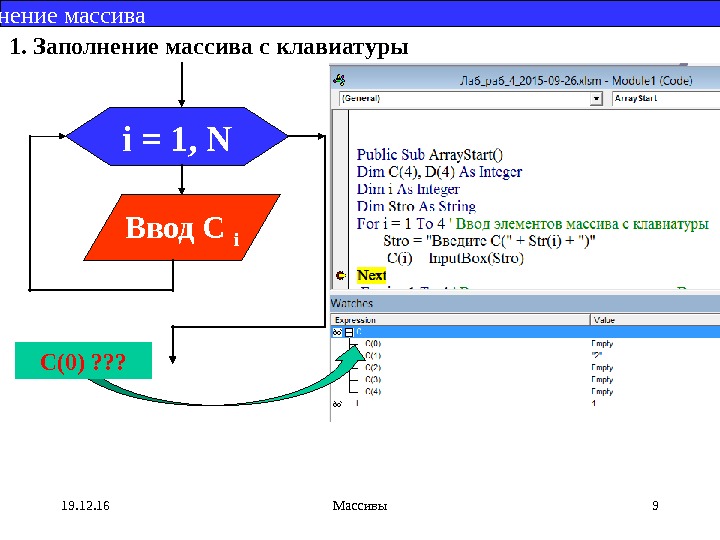Click the execution pointer marker beside the Next line
The width and height of the screenshot is (720, 540).
click(340, 276)
